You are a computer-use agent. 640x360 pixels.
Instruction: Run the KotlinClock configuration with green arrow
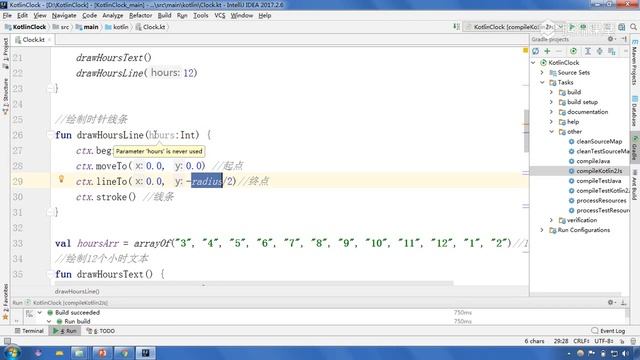click(x=572, y=27)
